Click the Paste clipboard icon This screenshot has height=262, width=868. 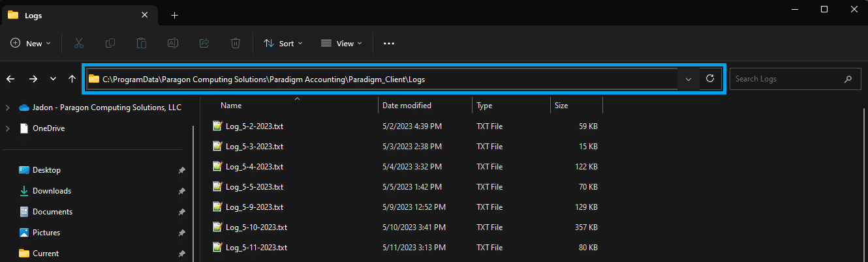(x=141, y=43)
